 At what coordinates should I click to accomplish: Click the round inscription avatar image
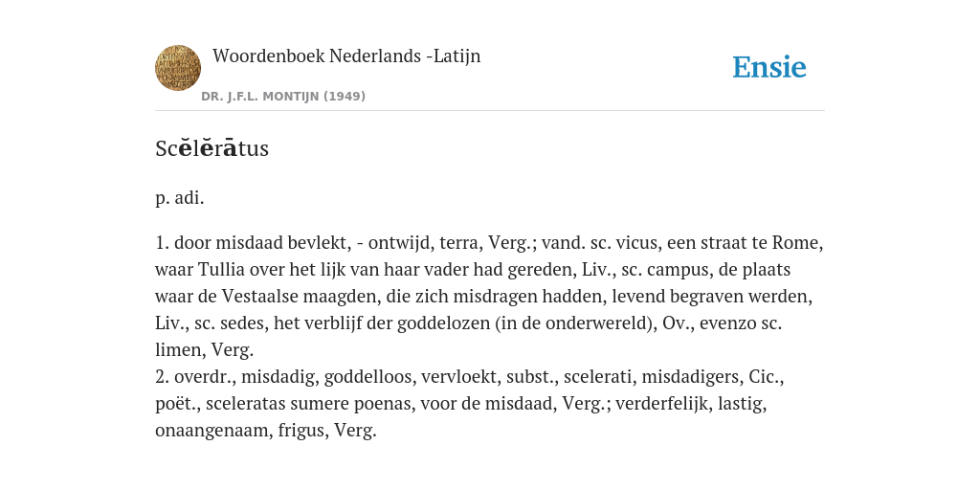tap(178, 68)
